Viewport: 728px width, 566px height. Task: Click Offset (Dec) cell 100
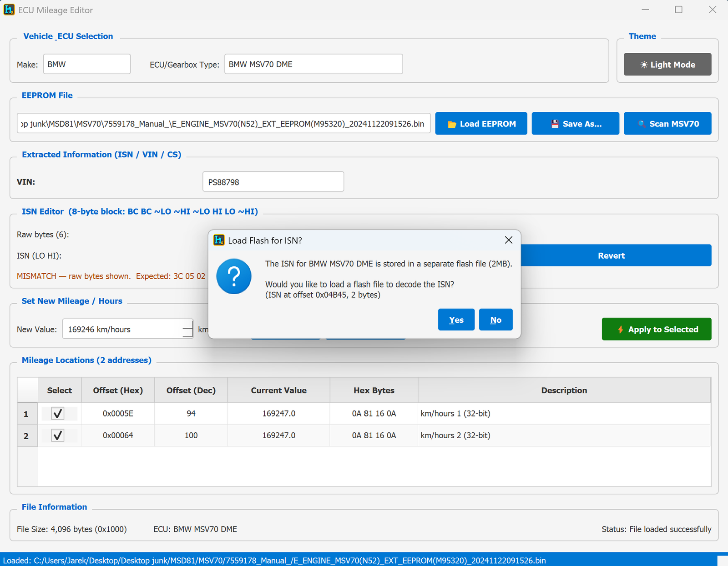[x=191, y=436]
